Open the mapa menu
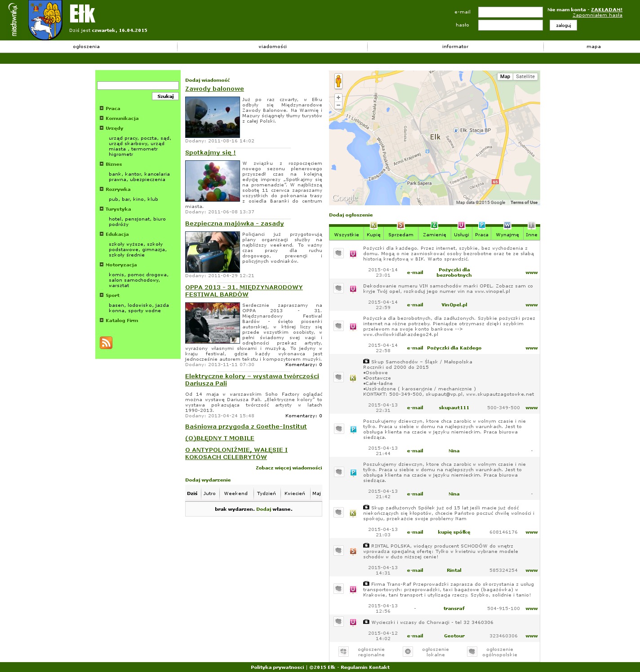 594,47
